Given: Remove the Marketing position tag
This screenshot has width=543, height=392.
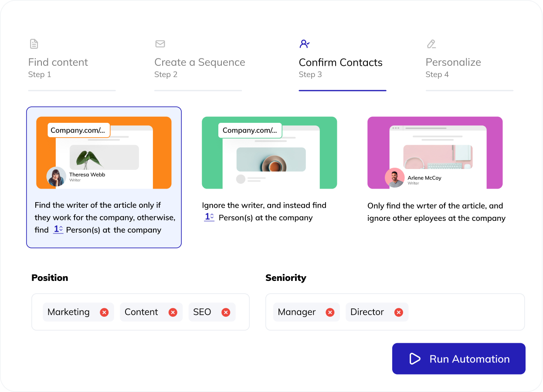Looking at the screenshot, I should point(104,312).
